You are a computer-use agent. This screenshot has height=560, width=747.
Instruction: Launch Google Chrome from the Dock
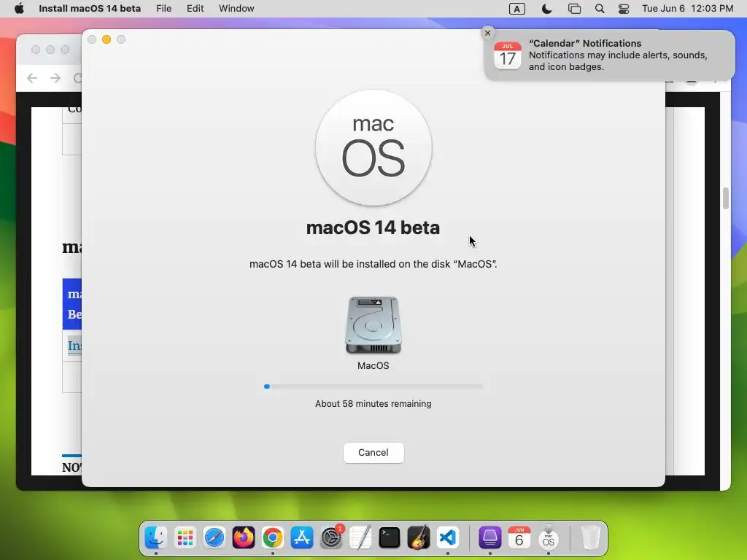pos(273,537)
